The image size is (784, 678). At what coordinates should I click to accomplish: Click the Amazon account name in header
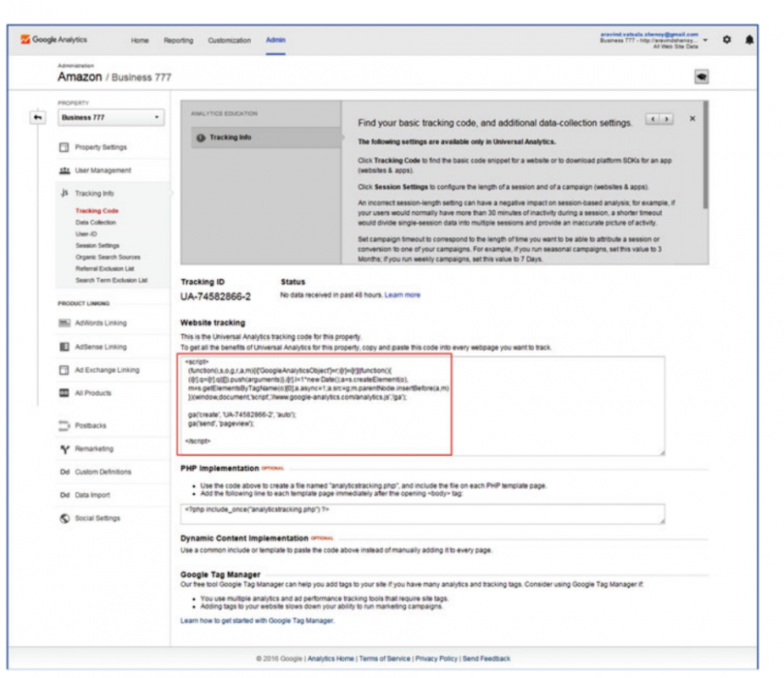(80, 77)
